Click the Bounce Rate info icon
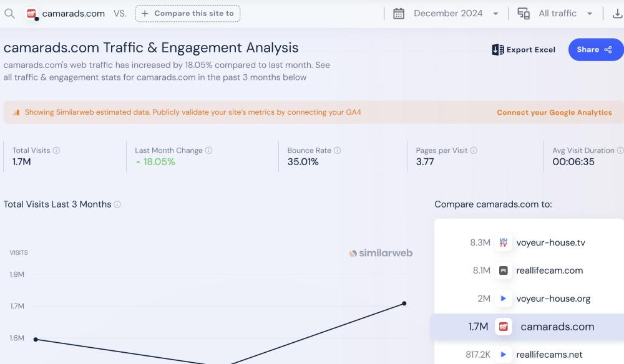 338,151
